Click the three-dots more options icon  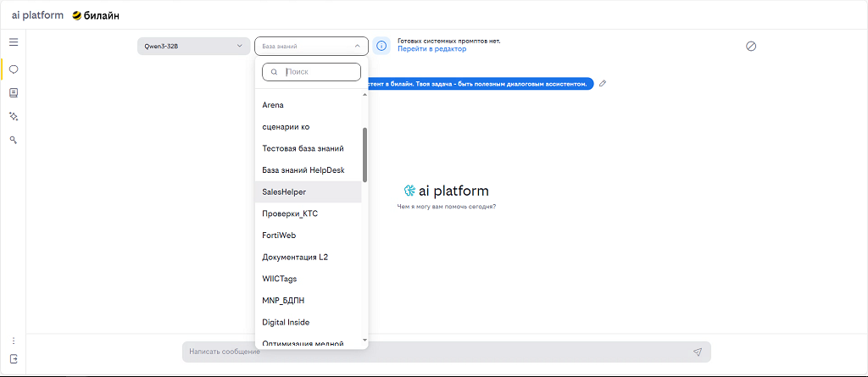pyautogui.click(x=14, y=341)
